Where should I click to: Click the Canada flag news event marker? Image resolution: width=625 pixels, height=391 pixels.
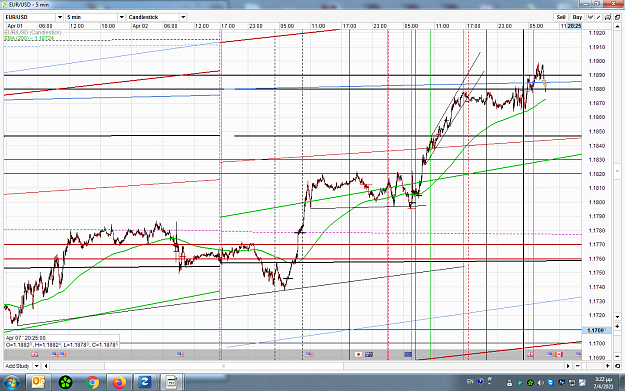(x=559, y=354)
